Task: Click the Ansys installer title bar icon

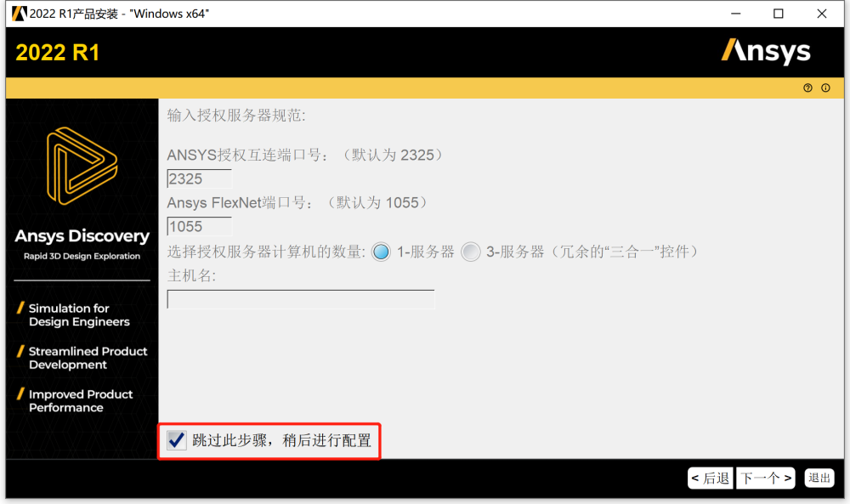Action: pyautogui.click(x=19, y=14)
